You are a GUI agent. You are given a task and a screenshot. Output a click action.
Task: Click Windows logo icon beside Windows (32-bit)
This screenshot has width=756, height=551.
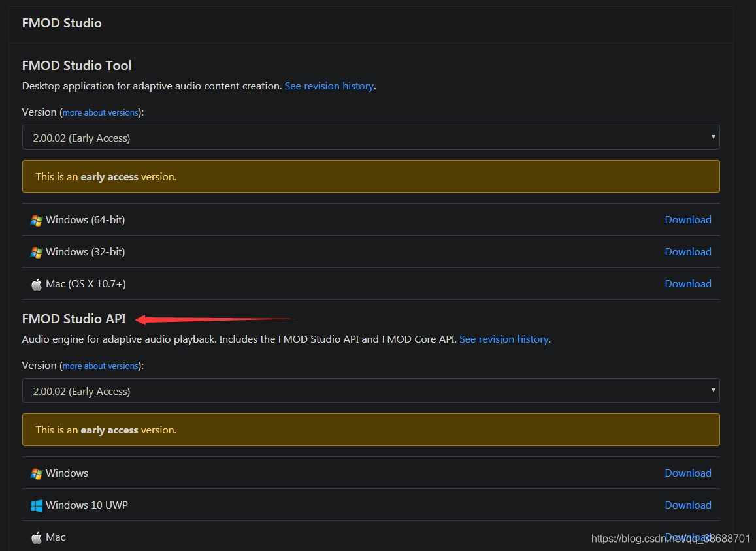[x=36, y=253]
